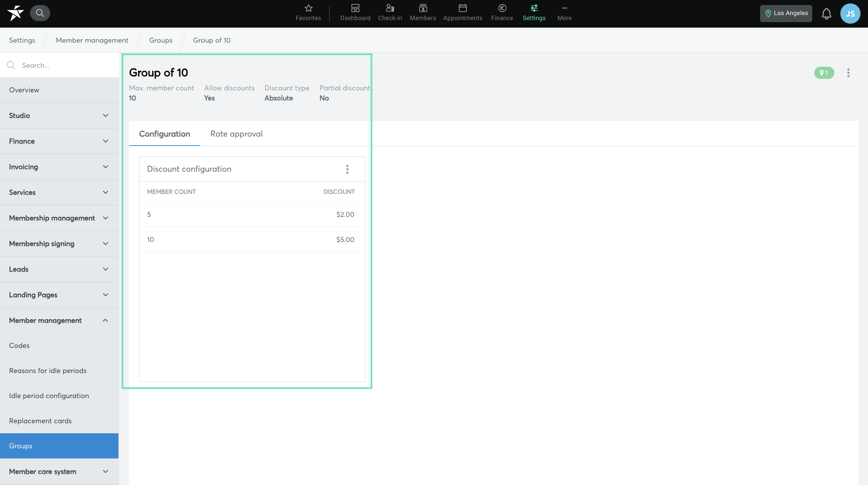The width and height of the screenshot is (868, 485).
Task: Expand Membership signing section
Action: click(x=59, y=244)
